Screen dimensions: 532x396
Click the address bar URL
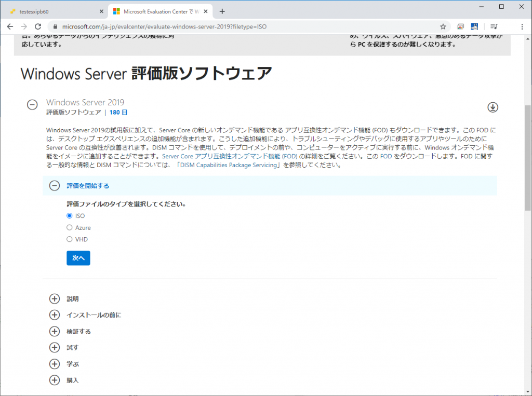coord(164,26)
